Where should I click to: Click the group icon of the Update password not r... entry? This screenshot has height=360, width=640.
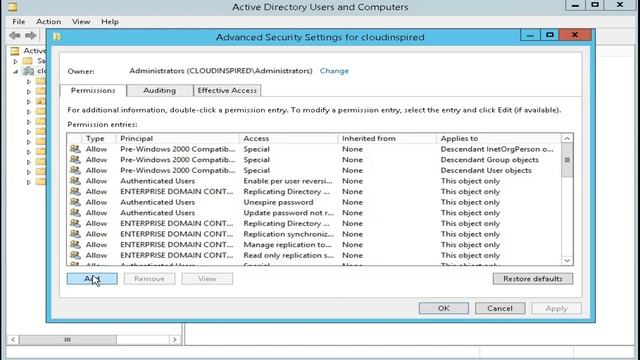click(75, 212)
